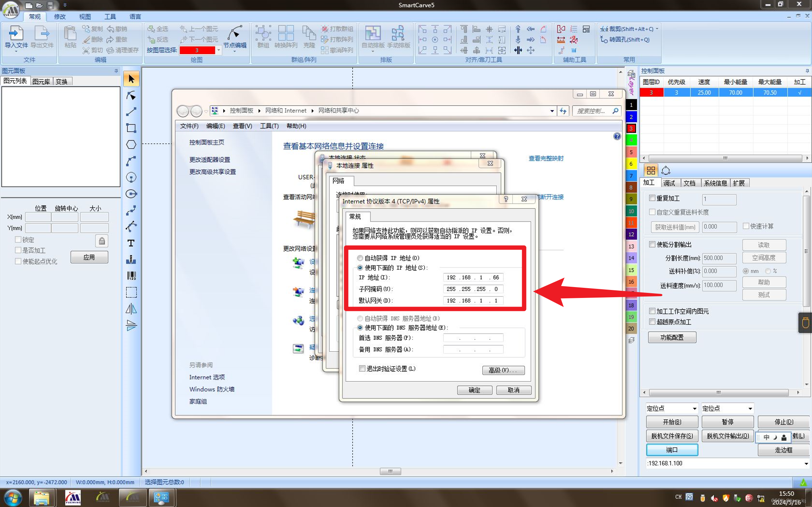Click change adapter settings link
Screen dimensions: 812x507
tap(210, 160)
